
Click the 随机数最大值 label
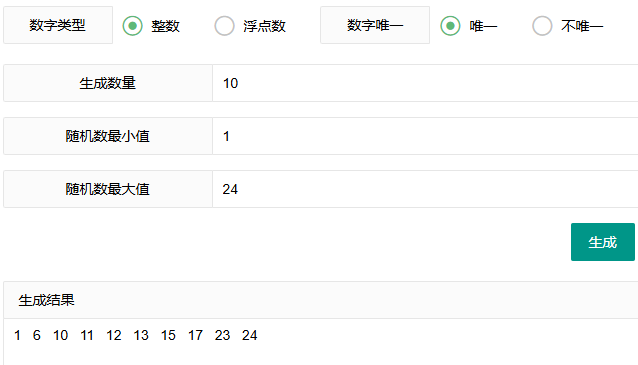pos(108,189)
